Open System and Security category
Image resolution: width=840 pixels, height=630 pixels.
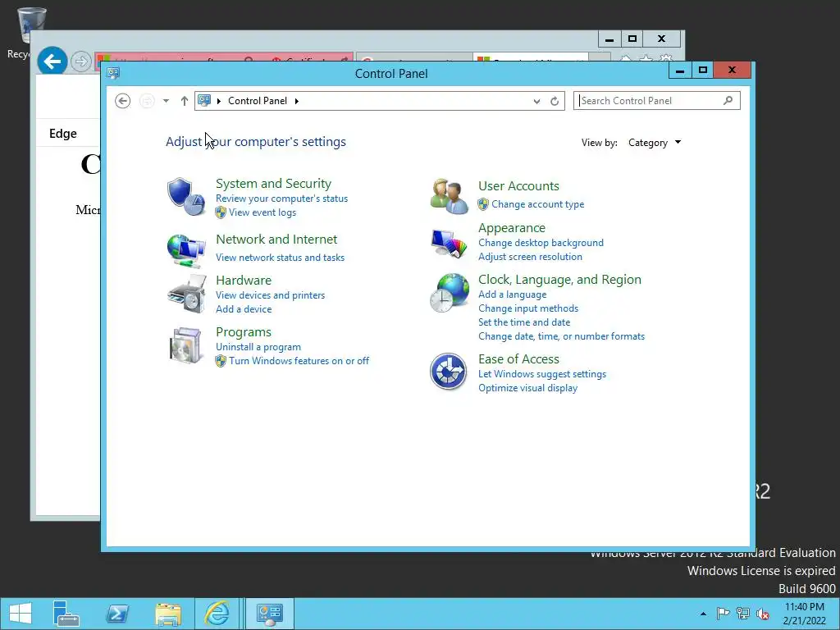273,183
